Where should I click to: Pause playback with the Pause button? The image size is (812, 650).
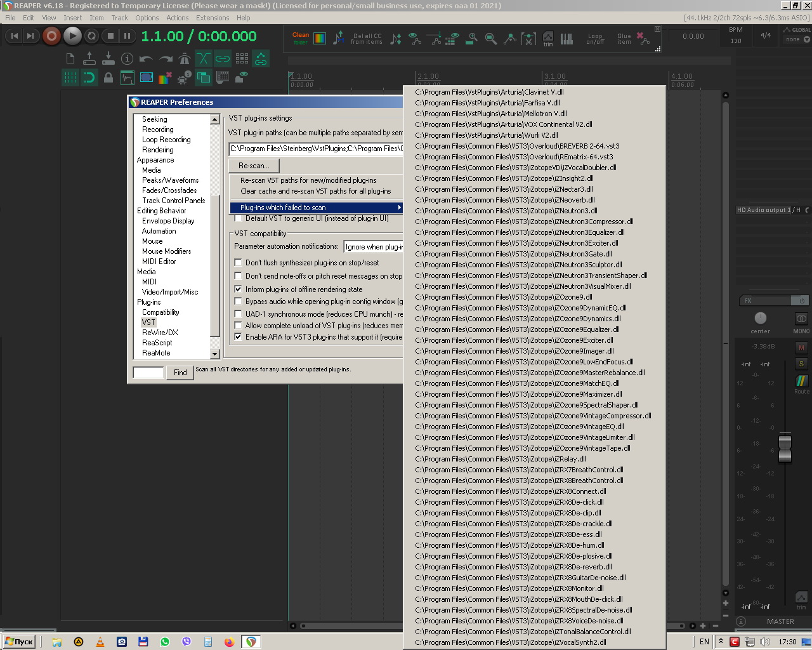127,36
